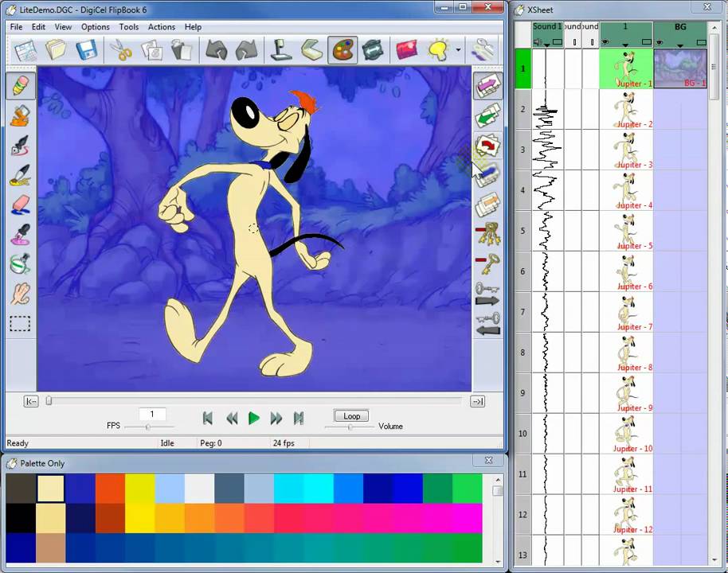The image size is (728, 573).
Task: Select the Hand pan tool
Action: [21, 294]
